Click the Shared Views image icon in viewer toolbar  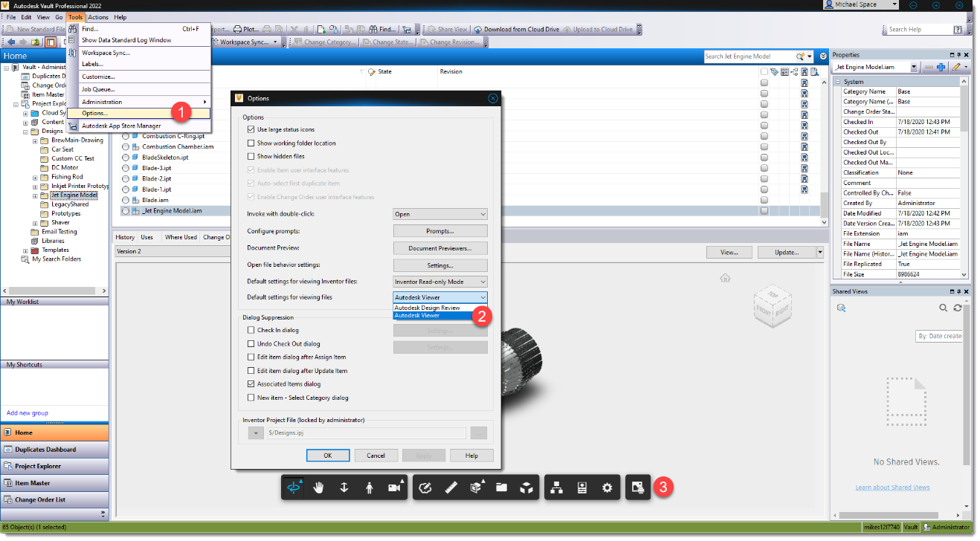[638, 487]
